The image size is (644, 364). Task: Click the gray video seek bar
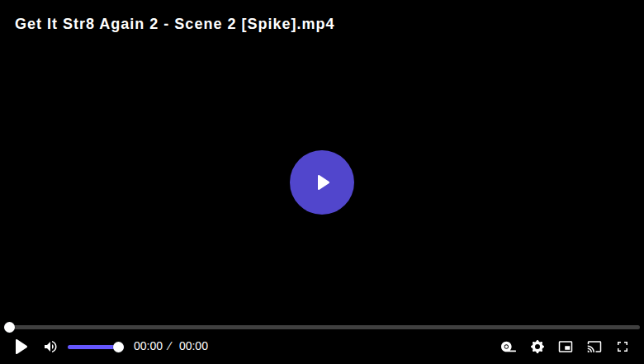point(322,327)
